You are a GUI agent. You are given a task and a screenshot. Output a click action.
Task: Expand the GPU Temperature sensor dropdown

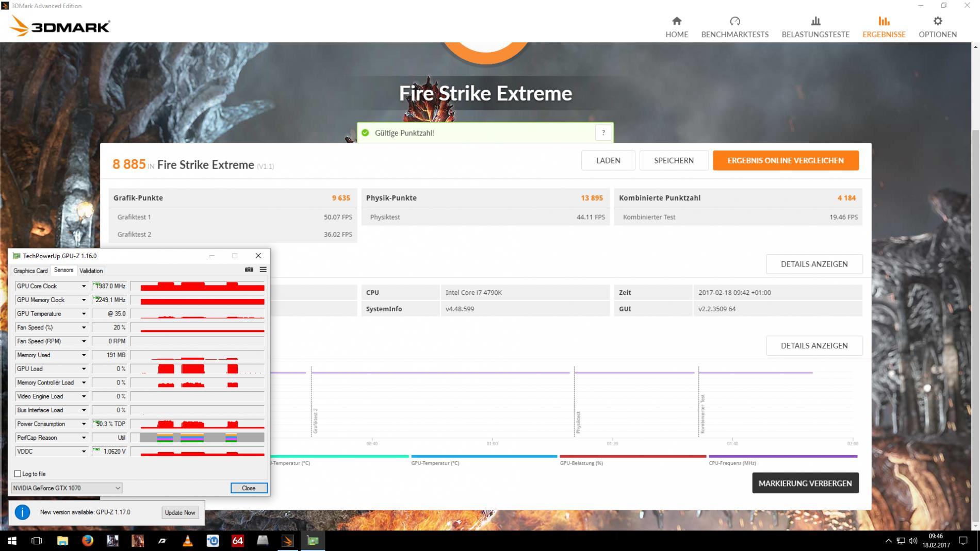pyautogui.click(x=84, y=314)
